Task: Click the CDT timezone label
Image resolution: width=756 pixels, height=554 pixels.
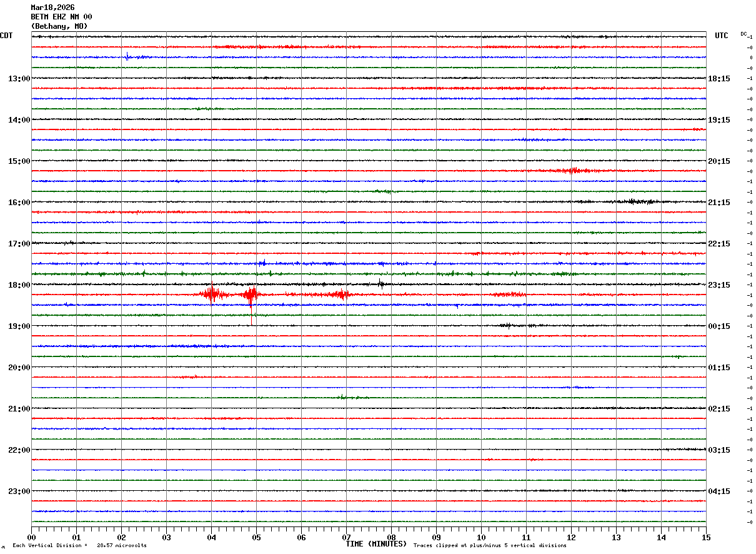Action: point(6,36)
